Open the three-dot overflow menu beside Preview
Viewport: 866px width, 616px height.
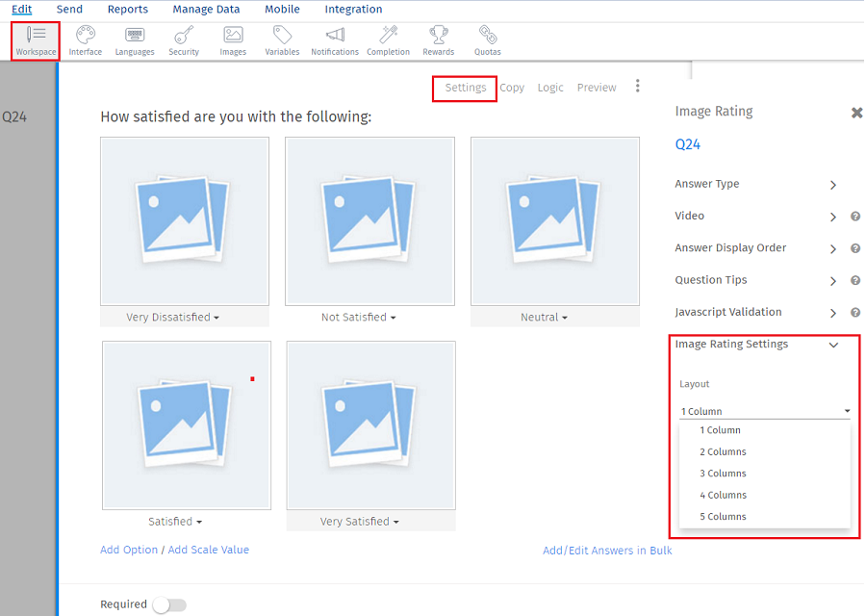tap(637, 87)
